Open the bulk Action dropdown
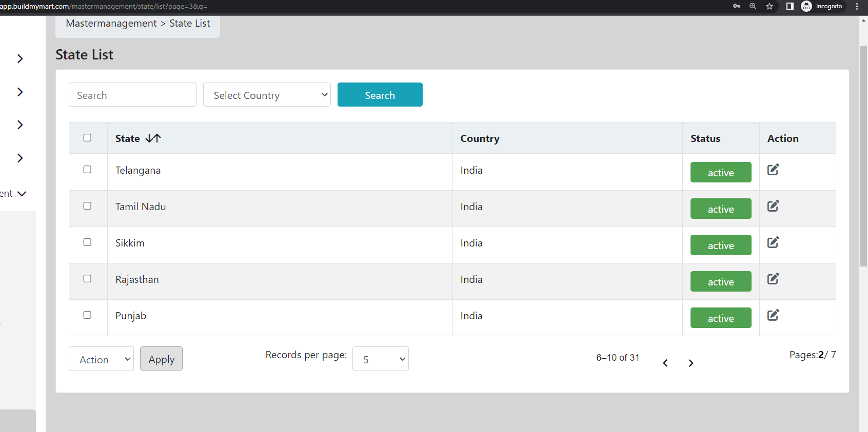The width and height of the screenshot is (868, 432). (101, 359)
